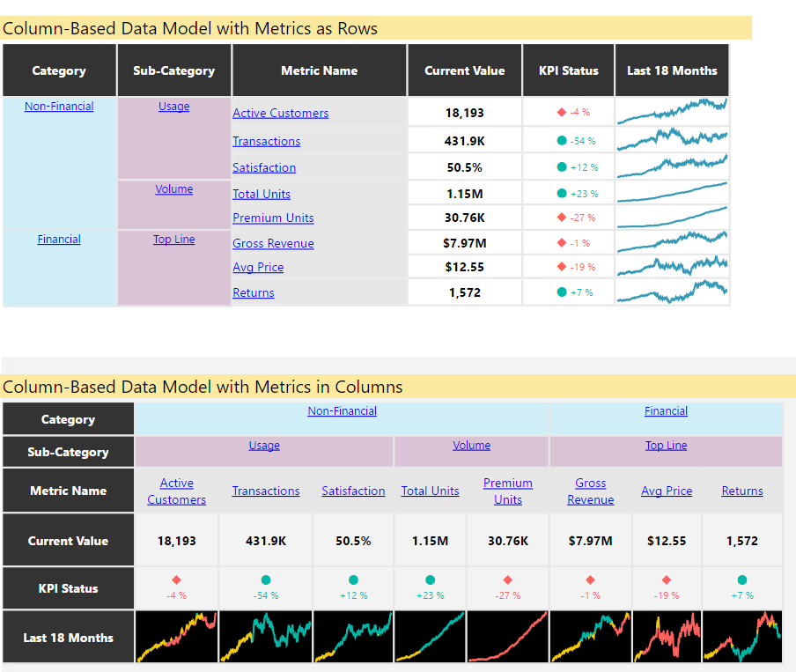Click red diamond KPI icon in Avg Price row

point(561,267)
